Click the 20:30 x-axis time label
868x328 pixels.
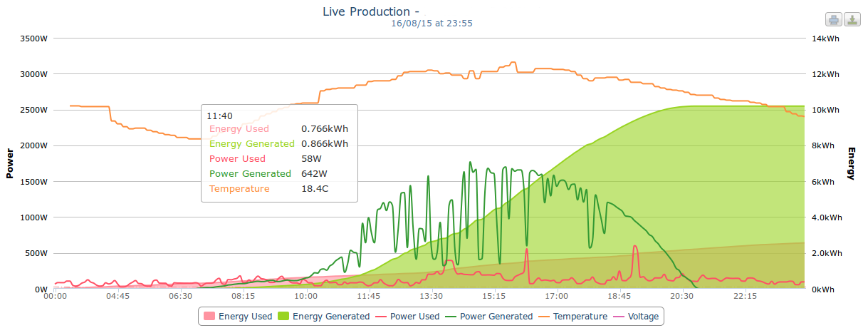681,296
